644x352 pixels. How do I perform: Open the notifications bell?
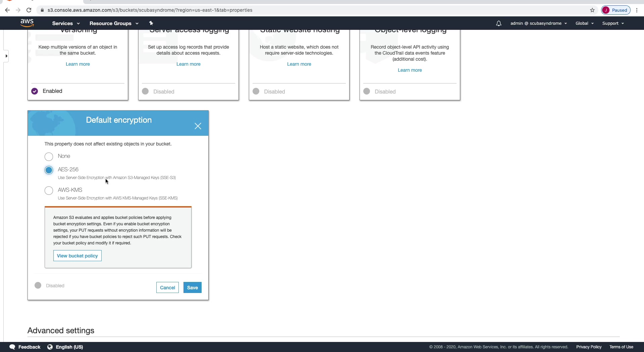pyautogui.click(x=499, y=23)
